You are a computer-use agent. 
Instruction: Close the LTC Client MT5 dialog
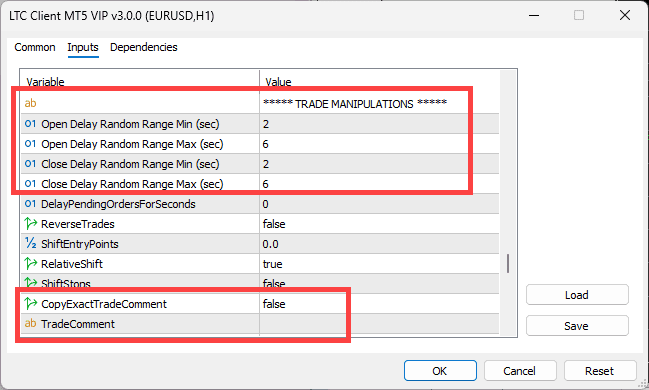coord(625,15)
